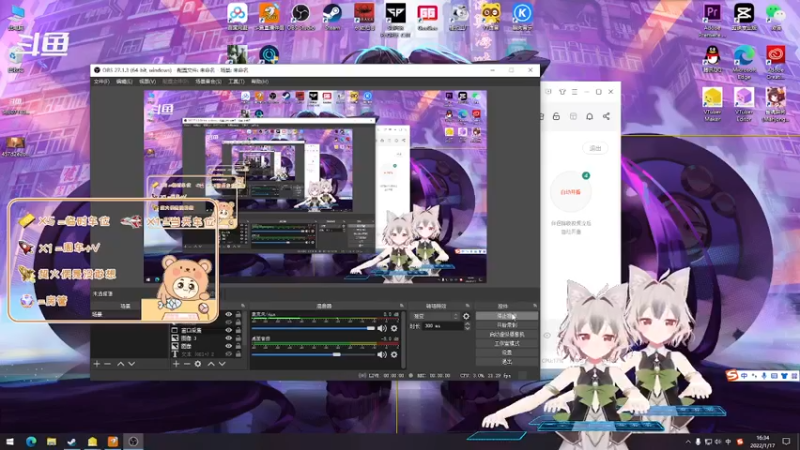Remove the selected source with minus icon
Image resolution: width=800 pixels, height=450 pixels.
coord(187,364)
